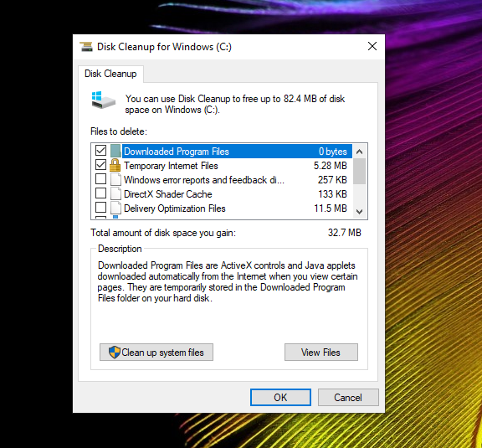Click the 32.7 MB total space value

coord(344,232)
